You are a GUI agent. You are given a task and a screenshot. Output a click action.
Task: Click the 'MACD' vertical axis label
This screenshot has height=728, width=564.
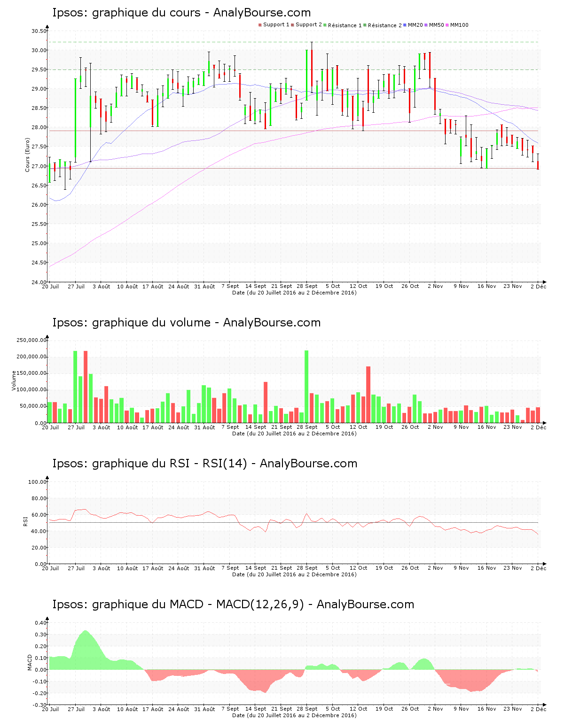(30, 662)
